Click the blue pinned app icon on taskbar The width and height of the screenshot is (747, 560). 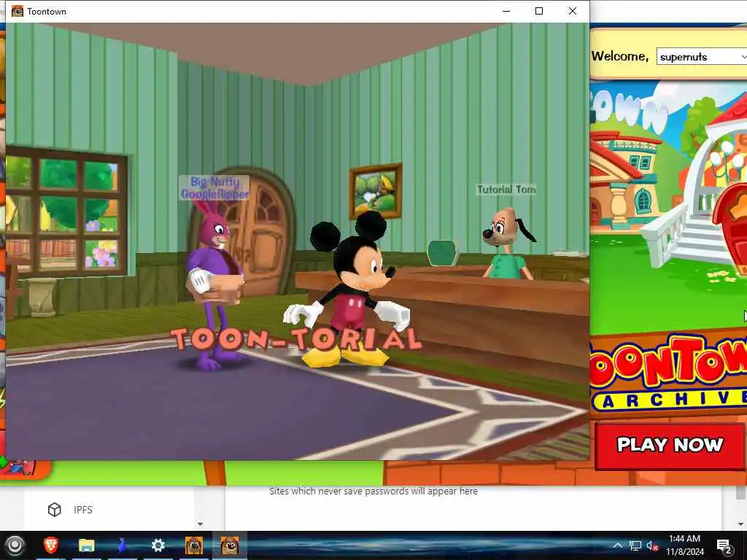[x=123, y=545]
